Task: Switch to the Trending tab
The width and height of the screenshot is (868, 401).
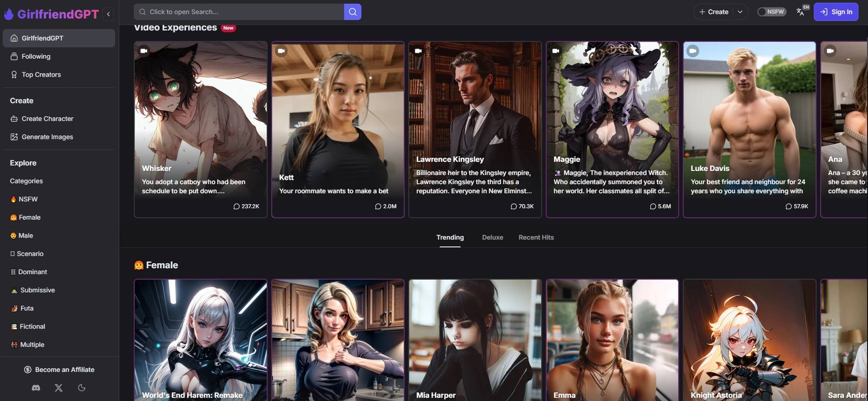Action: coord(450,237)
